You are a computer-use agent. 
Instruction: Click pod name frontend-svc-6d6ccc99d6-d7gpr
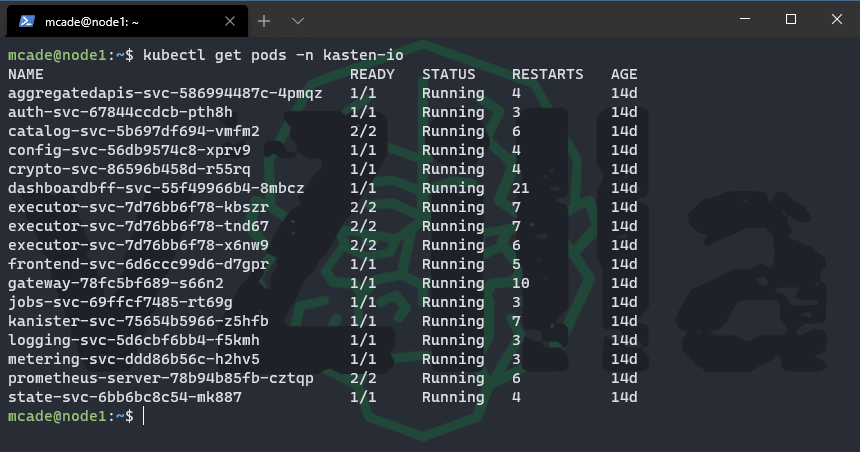[x=138, y=264]
